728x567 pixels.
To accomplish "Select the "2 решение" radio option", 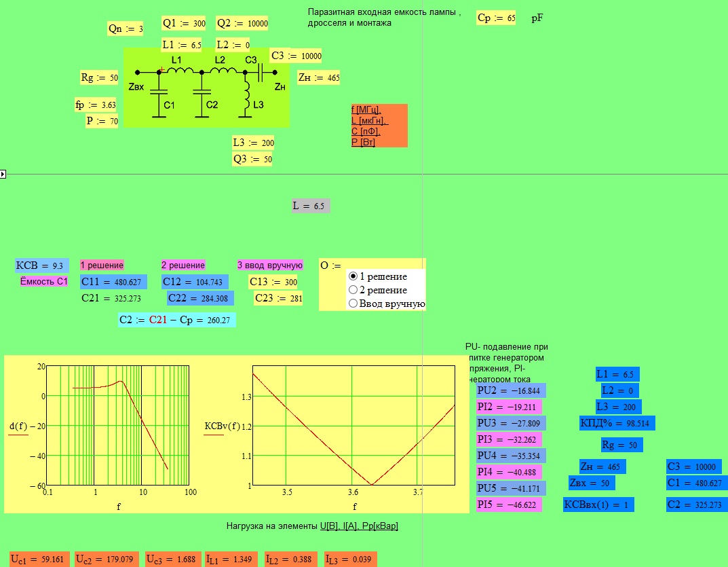I will pyautogui.click(x=353, y=290).
